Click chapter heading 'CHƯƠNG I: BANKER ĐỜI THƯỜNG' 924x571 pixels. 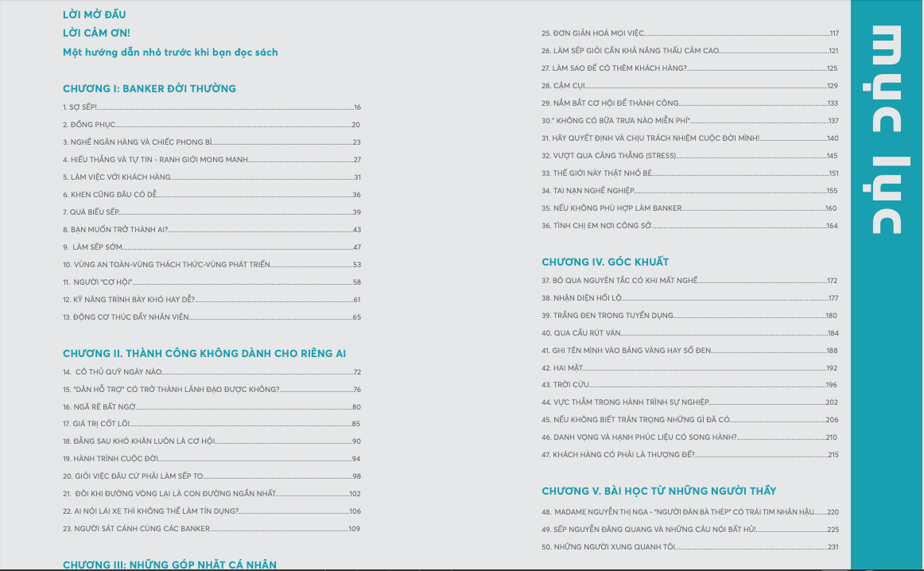click(149, 88)
